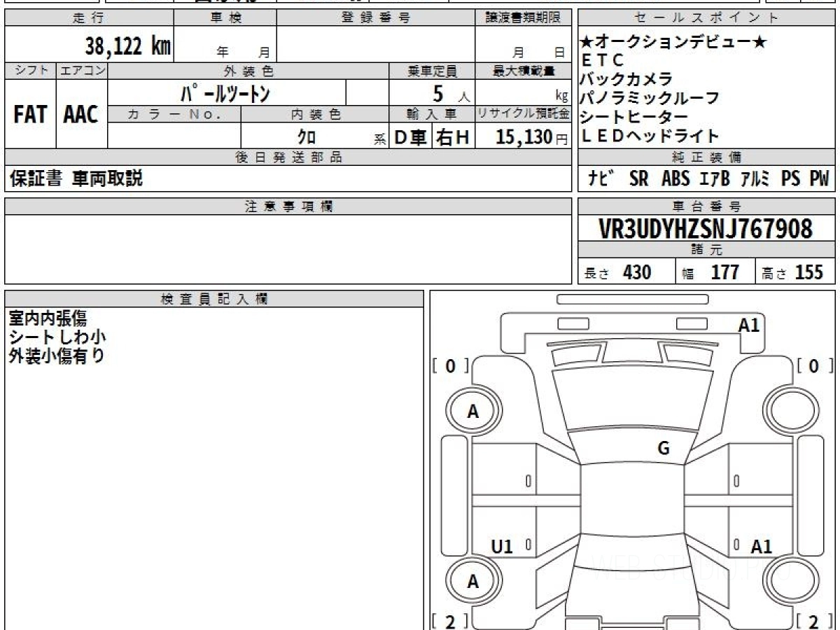Click the G mark on the windshield
Image resolution: width=840 pixels, height=630 pixels.
[664, 449]
